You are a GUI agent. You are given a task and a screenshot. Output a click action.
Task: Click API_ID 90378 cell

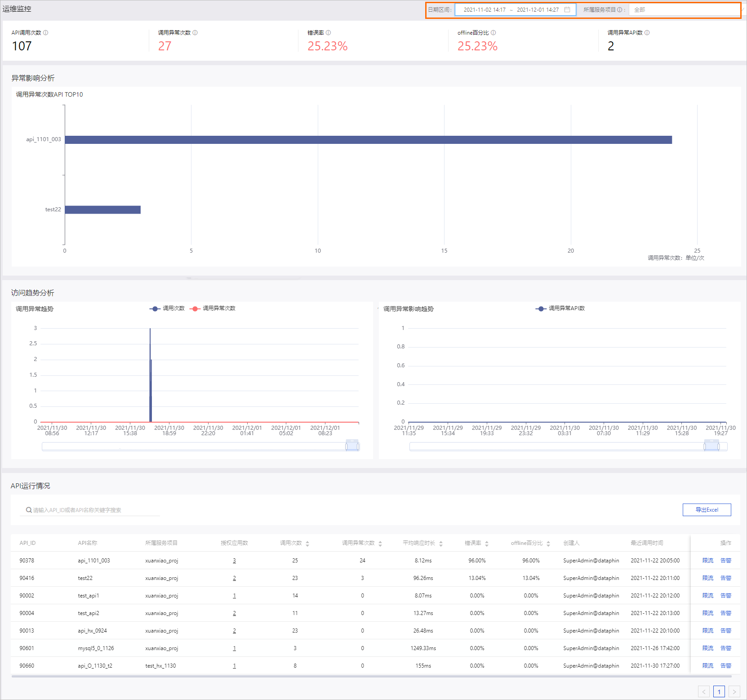pos(27,561)
